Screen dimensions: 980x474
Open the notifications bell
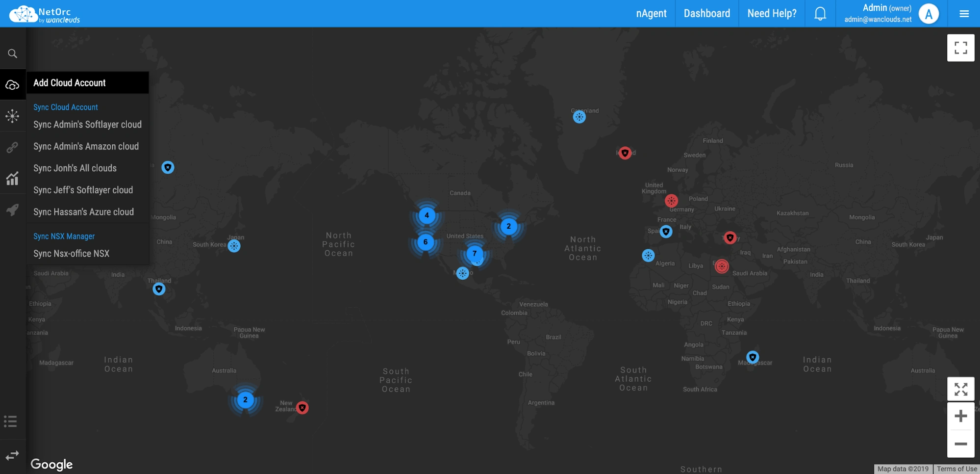[820, 14]
